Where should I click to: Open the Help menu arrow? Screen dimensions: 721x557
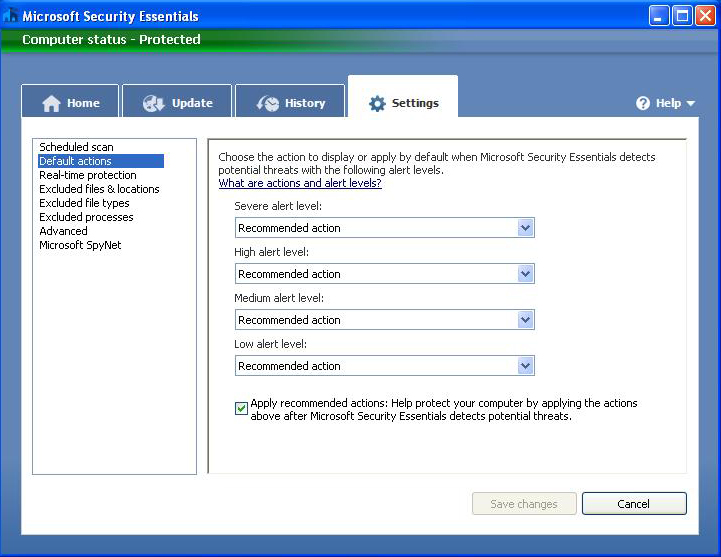(x=690, y=104)
